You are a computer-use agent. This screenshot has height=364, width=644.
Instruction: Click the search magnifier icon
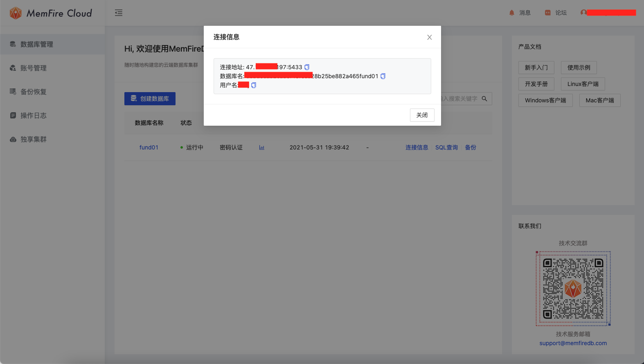tap(484, 99)
